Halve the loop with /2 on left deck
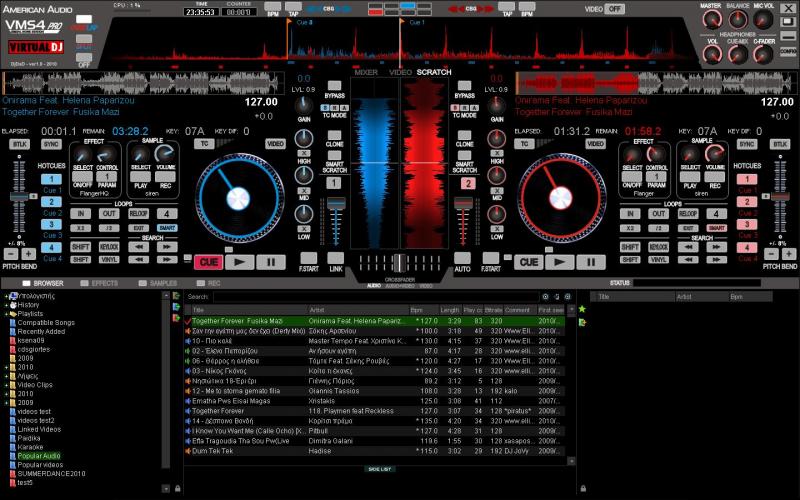 tap(109, 228)
